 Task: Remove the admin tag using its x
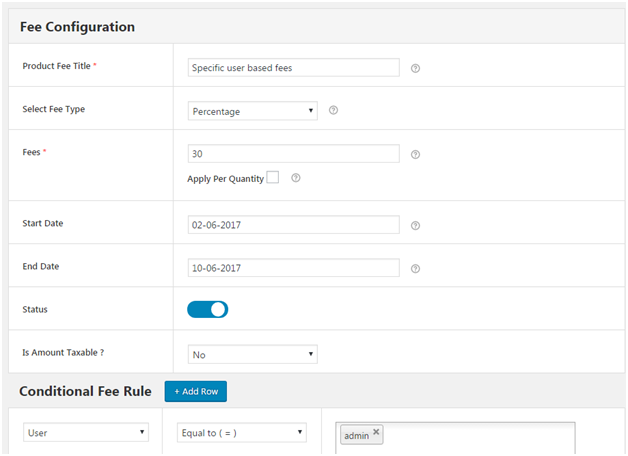click(x=376, y=433)
